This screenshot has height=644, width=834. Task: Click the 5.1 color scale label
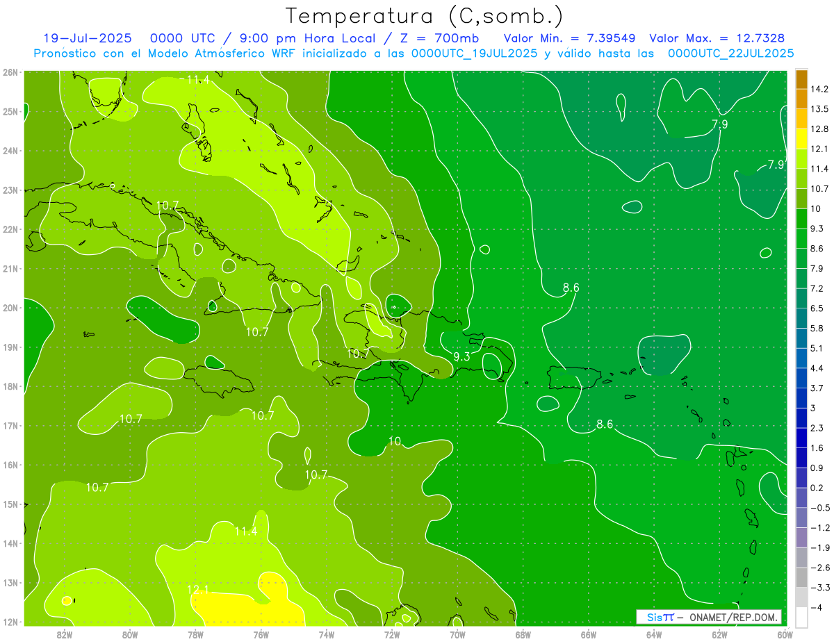pyautogui.click(x=817, y=348)
